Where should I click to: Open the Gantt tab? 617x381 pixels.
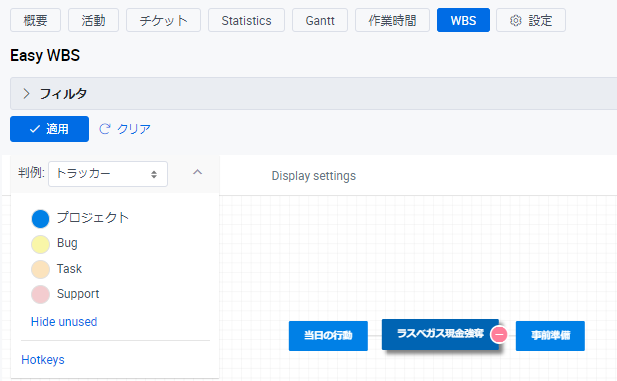[x=320, y=20]
